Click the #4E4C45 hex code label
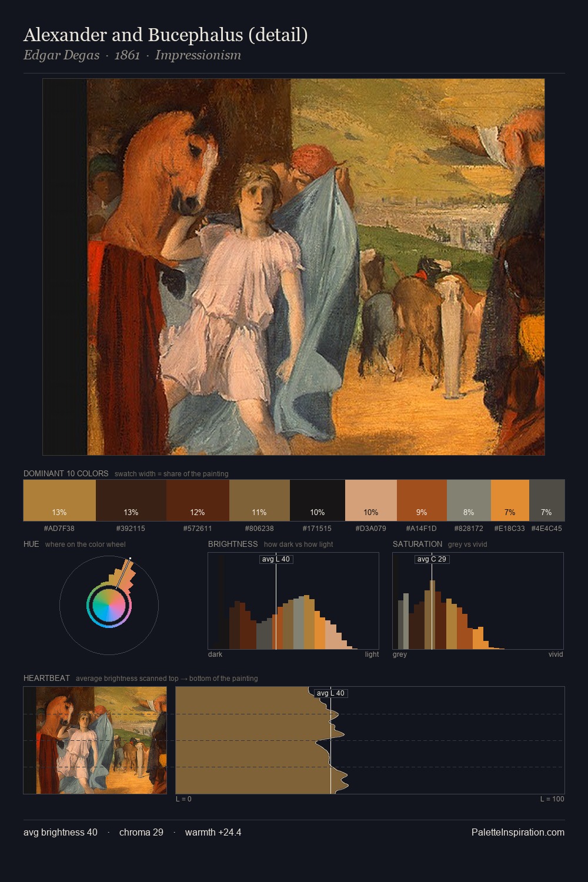This screenshot has height=882, width=588. 547,529
